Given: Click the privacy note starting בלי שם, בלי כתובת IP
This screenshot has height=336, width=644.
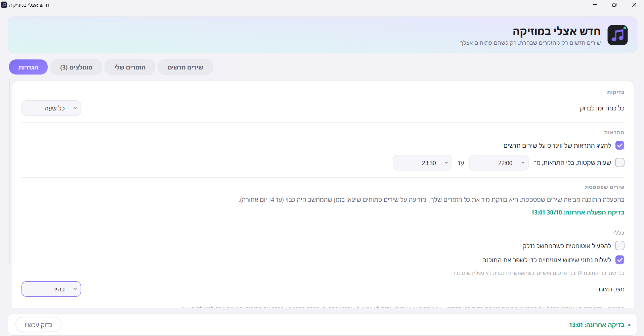Looking at the screenshot, I should point(538,273).
